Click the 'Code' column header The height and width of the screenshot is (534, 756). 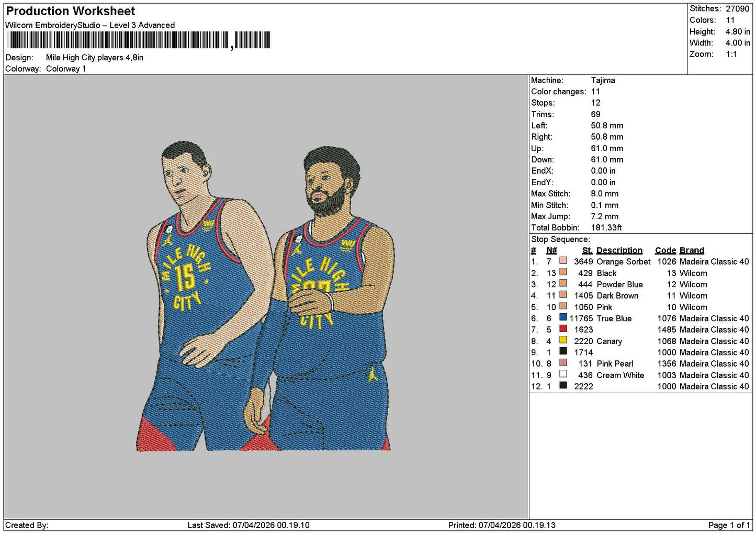pos(665,250)
